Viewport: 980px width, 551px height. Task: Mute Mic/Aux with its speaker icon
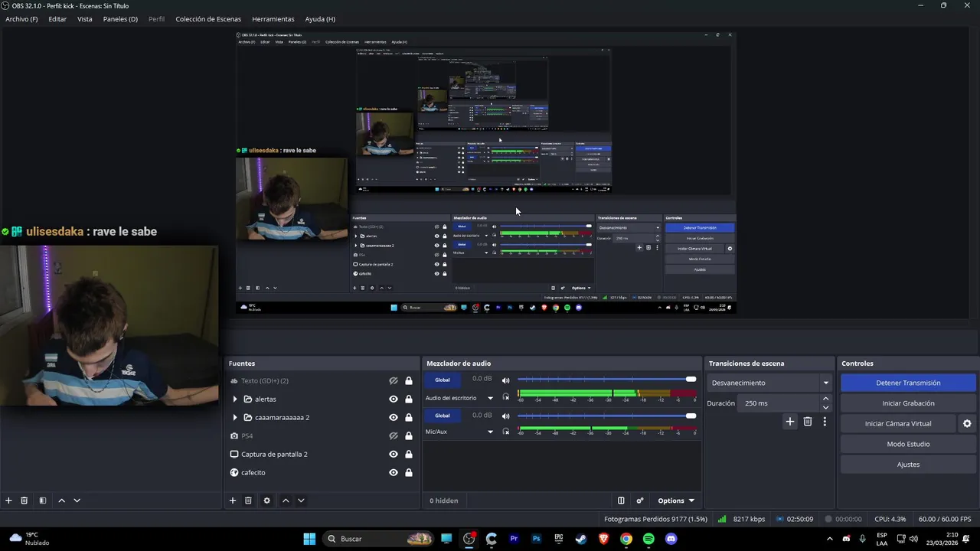click(x=505, y=416)
